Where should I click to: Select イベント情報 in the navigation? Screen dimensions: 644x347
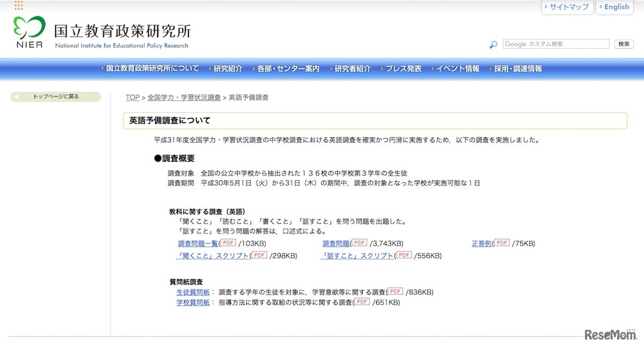pyautogui.click(x=457, y=69)
